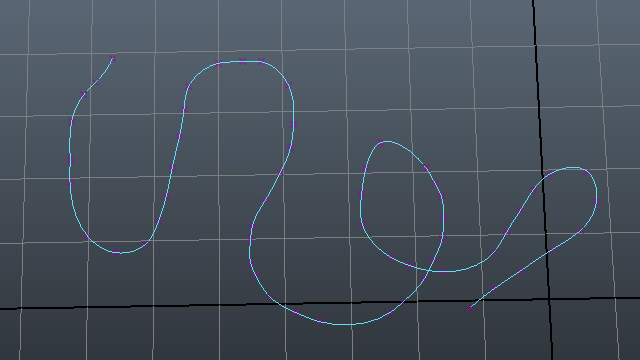Viewport: 640px width, 360px height.
Task: Click the intersection of the two thick black axis lines
Action: 549,299
